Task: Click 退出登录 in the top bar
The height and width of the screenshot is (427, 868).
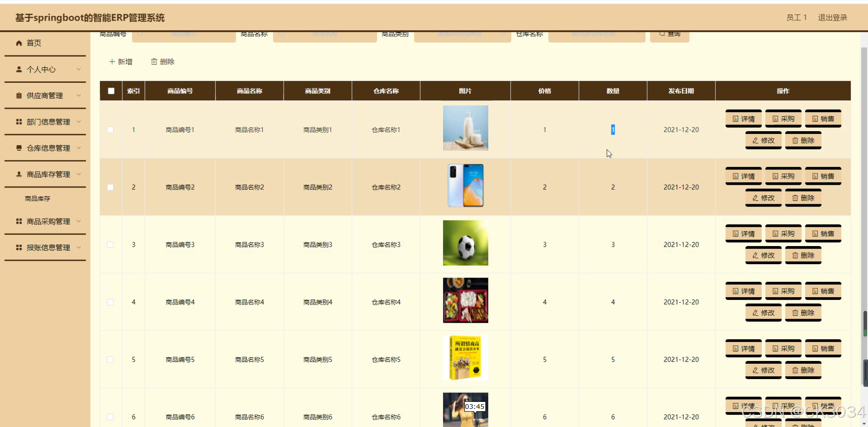Action: pyautogui.click(x=833, y=18)
